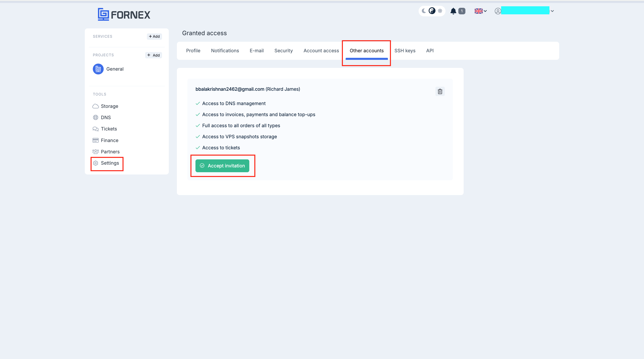Open the Finance tool
The image size is (644, 359).
pos(110,140)
